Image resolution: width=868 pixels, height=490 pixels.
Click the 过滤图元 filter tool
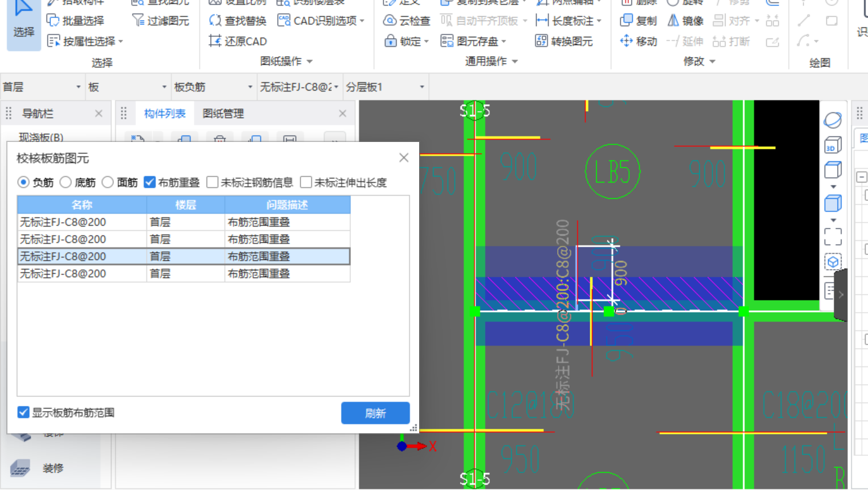[x=160, y=21]
